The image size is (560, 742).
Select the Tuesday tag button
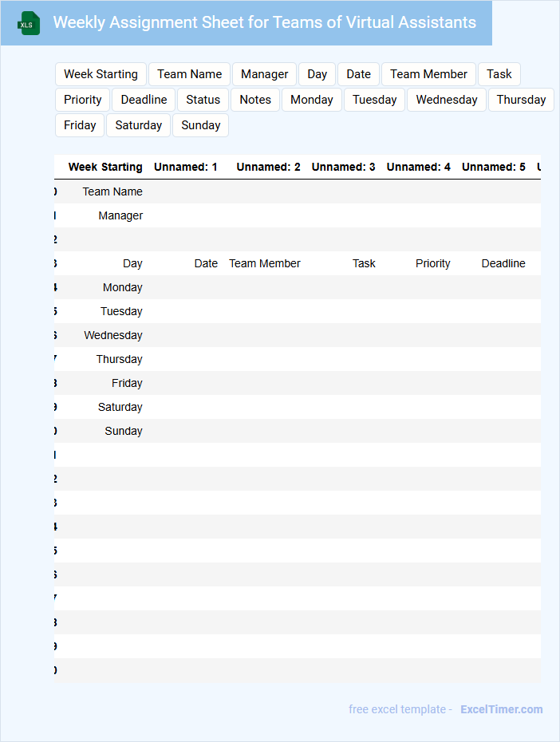coord(375,100)
